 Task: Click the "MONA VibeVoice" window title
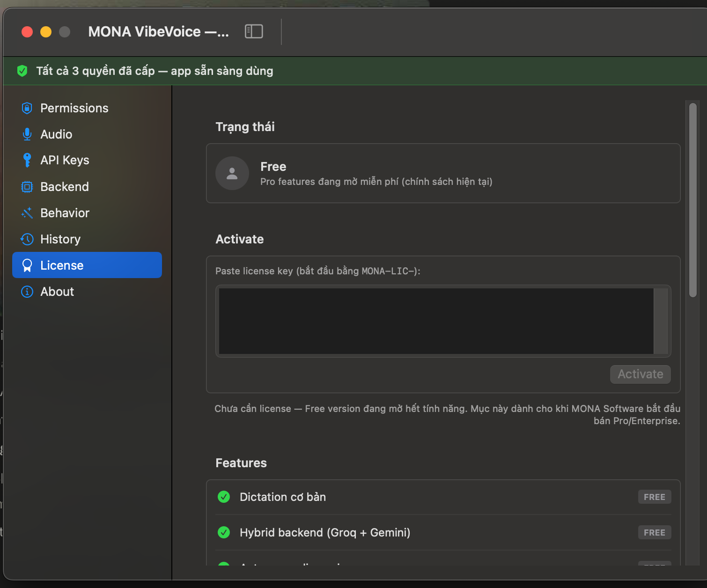click(x=159, y=32)
